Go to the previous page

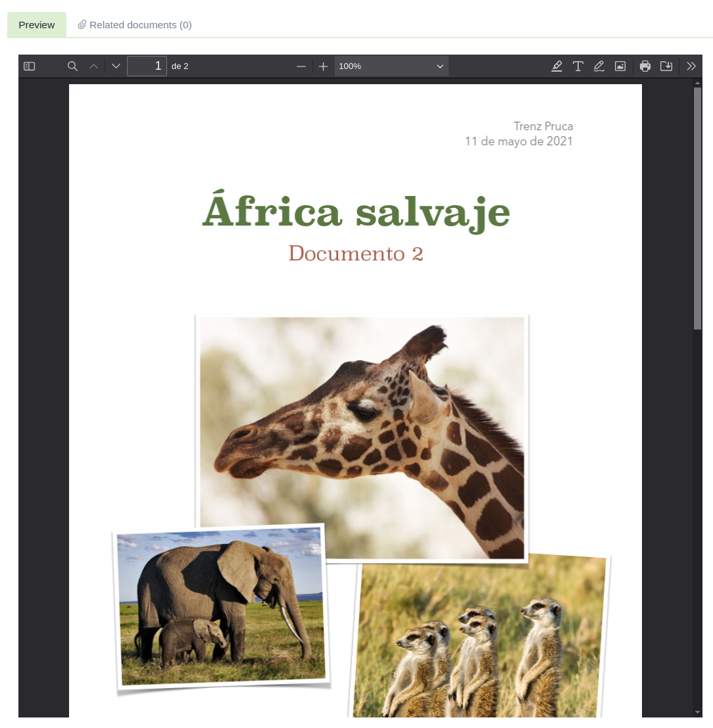point(93,66)
